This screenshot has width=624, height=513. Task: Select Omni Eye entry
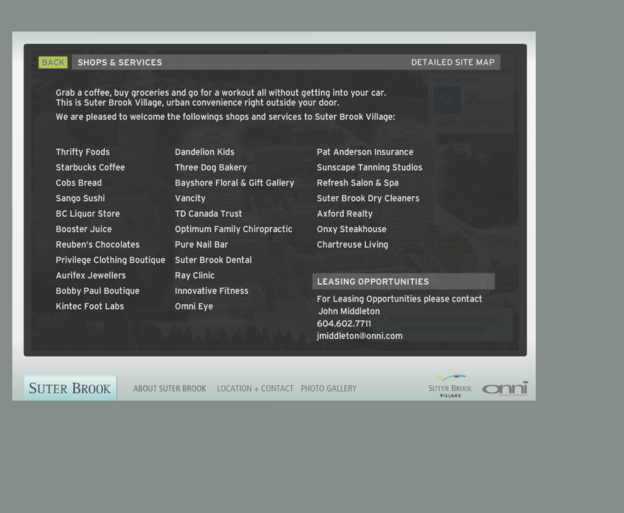[194, 306]
